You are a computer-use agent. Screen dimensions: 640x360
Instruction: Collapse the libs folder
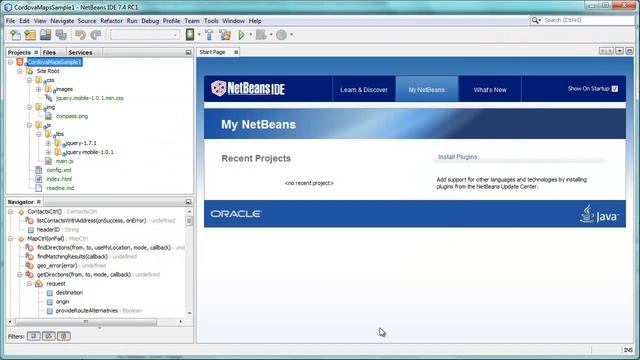[39, 134]
